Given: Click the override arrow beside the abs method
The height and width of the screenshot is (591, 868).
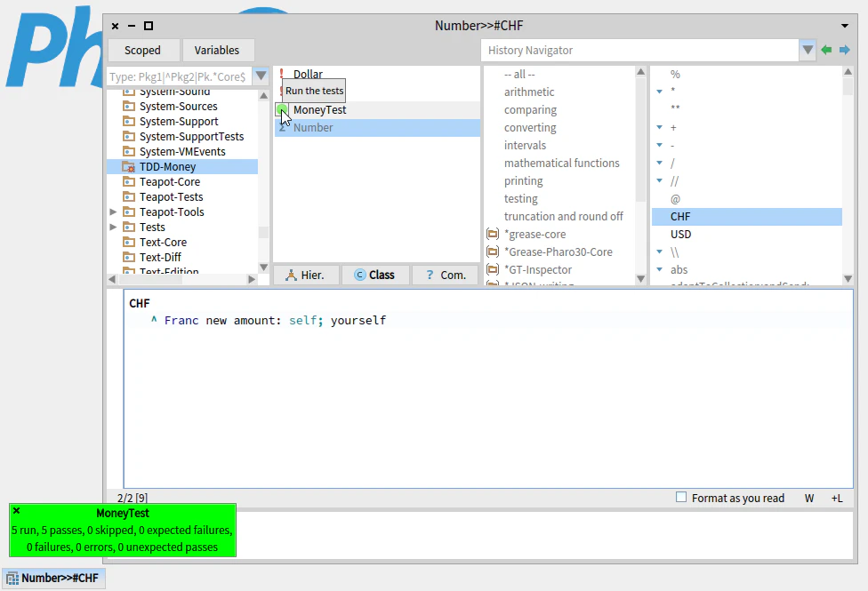Looking at the screenshot, I should (x=659, y=269).
